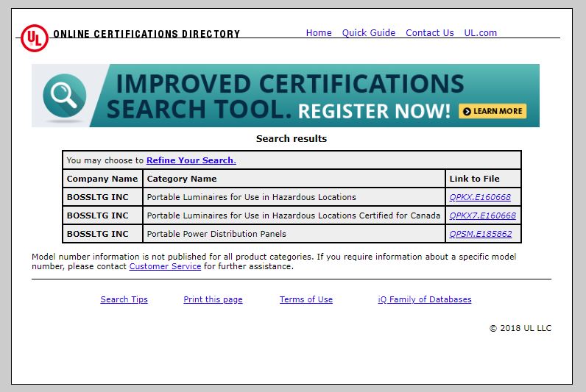
Task: Go to the Contact Us page
Action: pos(430,33)
